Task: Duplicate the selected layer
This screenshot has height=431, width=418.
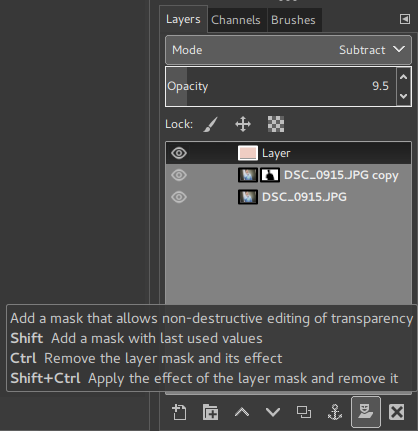Action: [304, 412]
